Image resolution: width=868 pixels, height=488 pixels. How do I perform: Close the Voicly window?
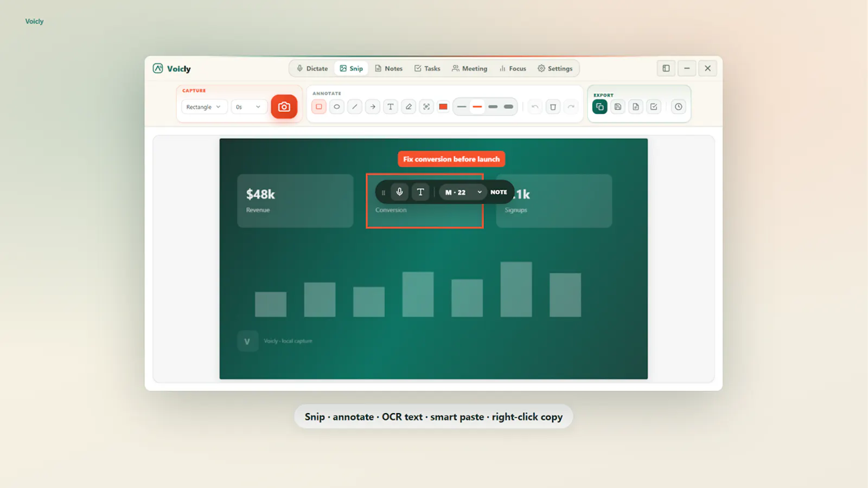pos(708,68)
